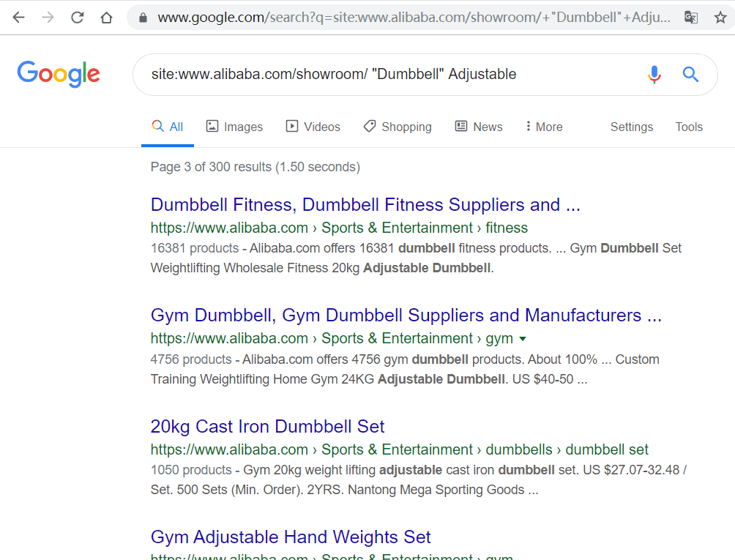Viewport: 735px width, 560px height.
Task: Switch to the Images tab
Action: coord(234,127)
